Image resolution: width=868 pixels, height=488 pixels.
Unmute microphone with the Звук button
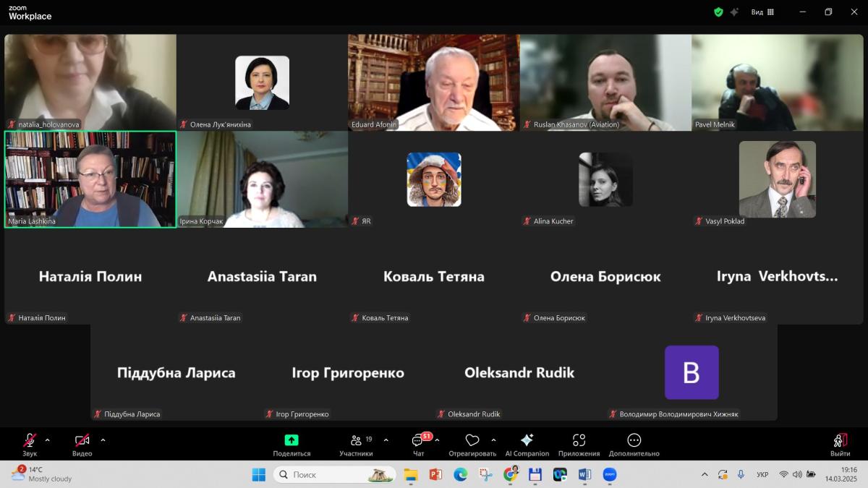30,442
